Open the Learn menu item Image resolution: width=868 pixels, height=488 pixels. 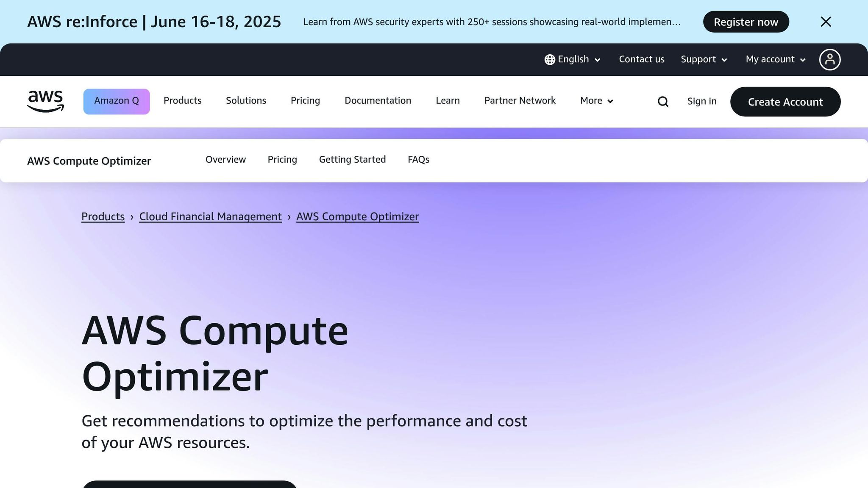(x=448, y=100)
